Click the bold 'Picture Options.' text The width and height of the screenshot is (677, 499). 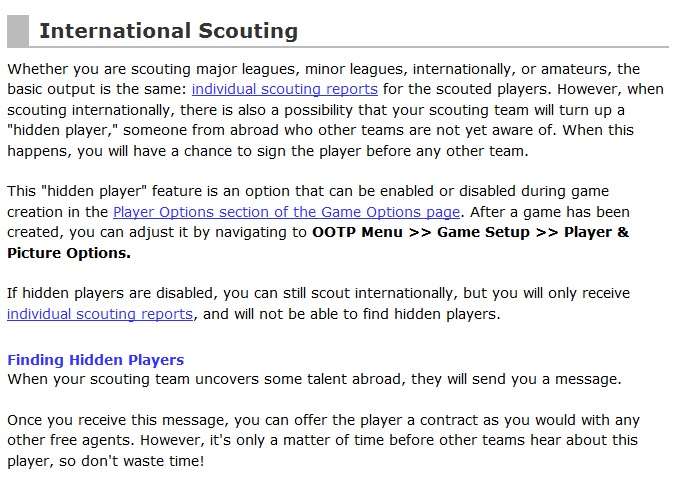click(69, 253)
